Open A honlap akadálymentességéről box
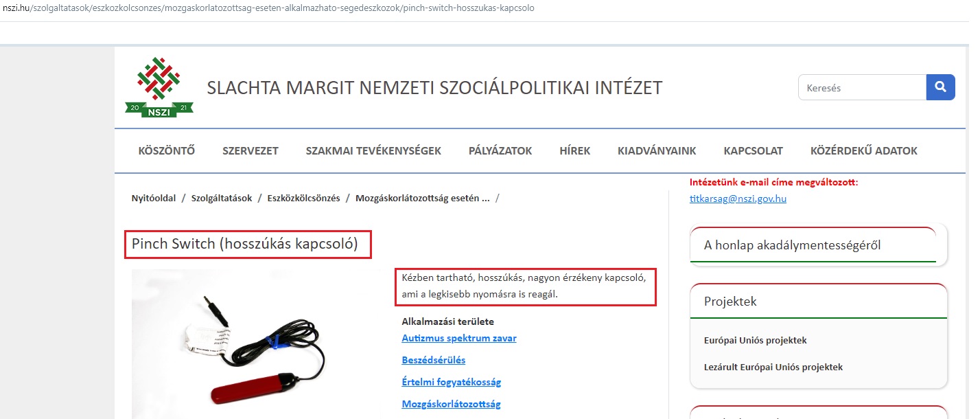980x419 pixels. (818, 245)
